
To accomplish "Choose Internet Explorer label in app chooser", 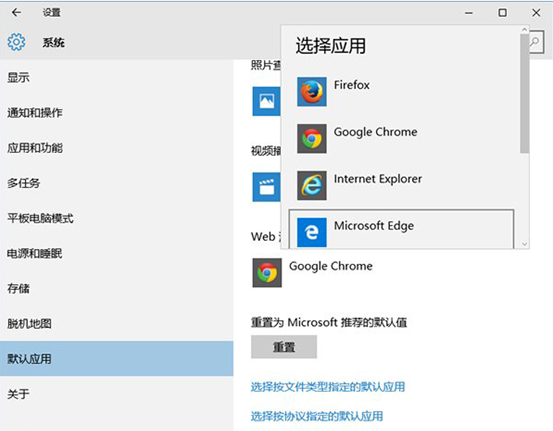I will (x=378, y=179).
